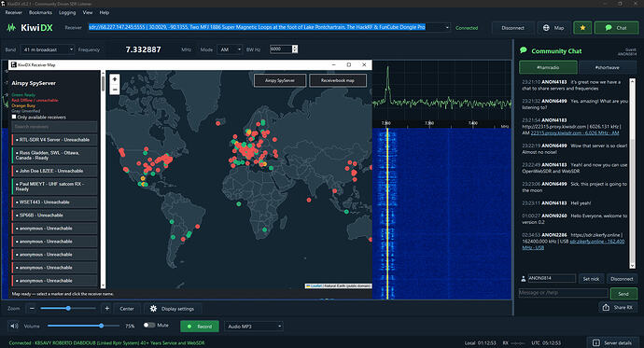The height and width of the screenshot is (348, 644).
Task: Switch to the #hamradio chat tab
Action: [x=548, y=67]
